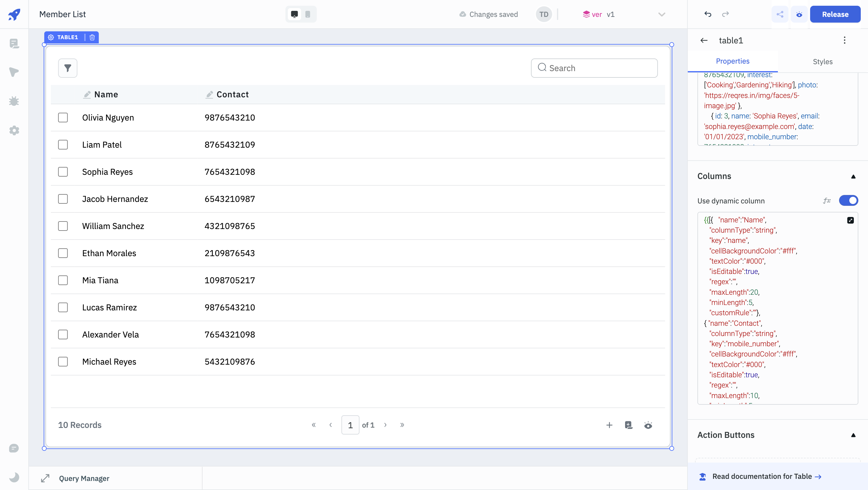The width and height of the screenshot is (868, 490).
Task: Open the version v1 dropdown
Action: (662, 14)
